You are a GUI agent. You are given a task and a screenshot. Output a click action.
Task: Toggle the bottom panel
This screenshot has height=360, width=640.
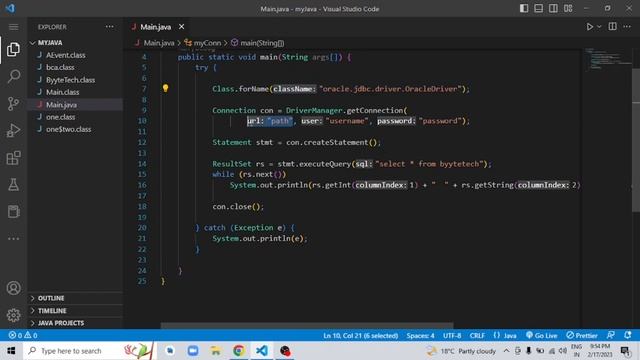[x=539, y=8]
